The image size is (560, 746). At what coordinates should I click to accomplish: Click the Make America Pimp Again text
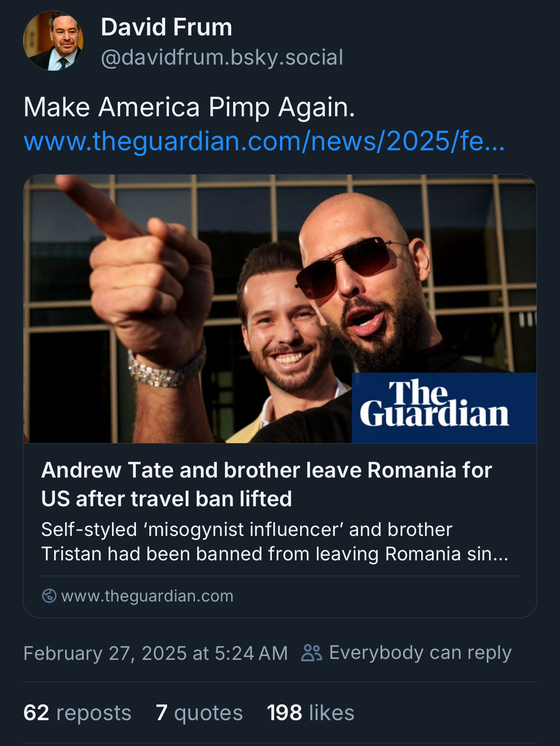[190, 107]
